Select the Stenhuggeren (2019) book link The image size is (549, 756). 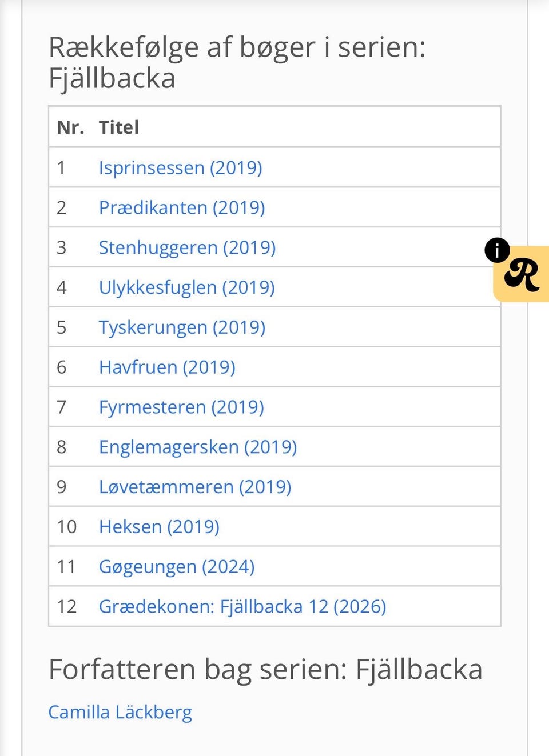[x=187, y=248]
